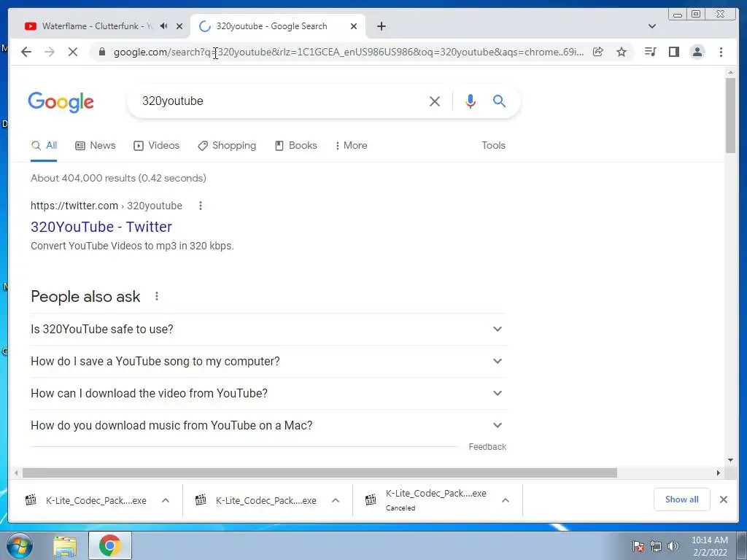Click the scroll down arrow
Viewport: 747px width, 560px height.
tap(730, 460)
